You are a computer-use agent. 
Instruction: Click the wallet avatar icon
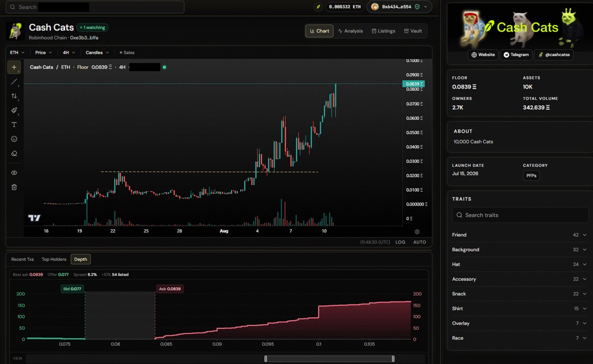(375, 7)
